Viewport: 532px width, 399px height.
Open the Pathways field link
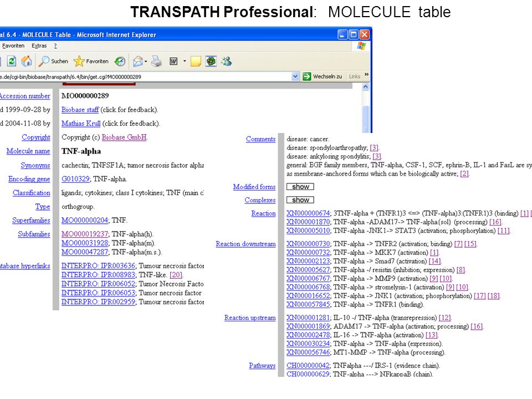coord(262,366)
